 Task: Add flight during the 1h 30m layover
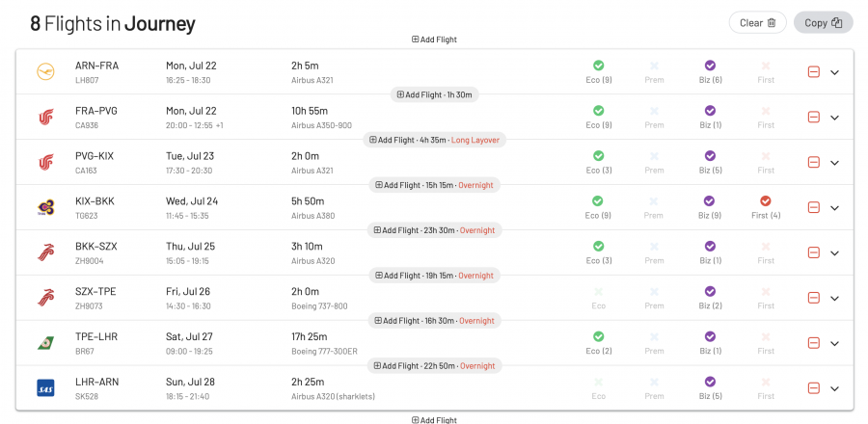[x=434, y=94]
